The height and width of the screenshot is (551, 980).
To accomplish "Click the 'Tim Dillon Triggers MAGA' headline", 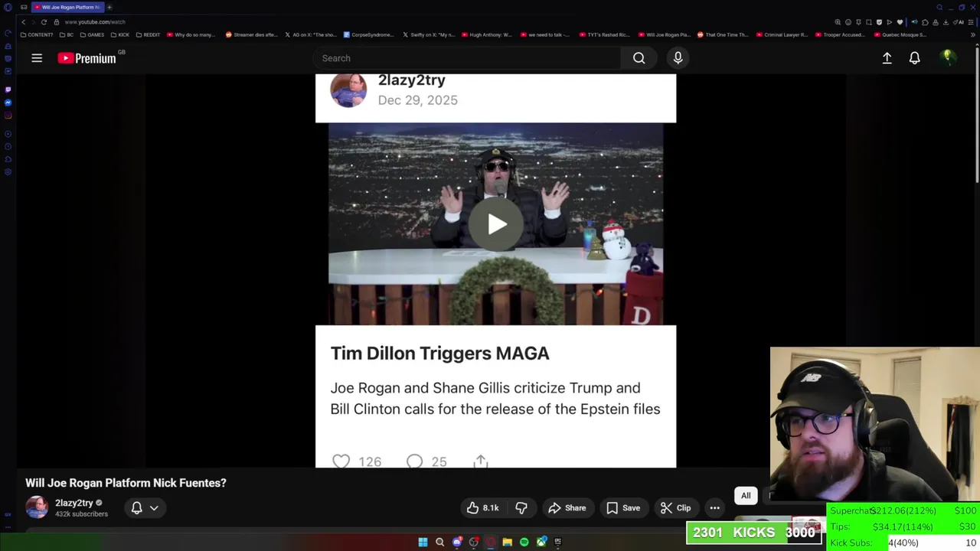I will pyautogui.click(x=439, y=353).
